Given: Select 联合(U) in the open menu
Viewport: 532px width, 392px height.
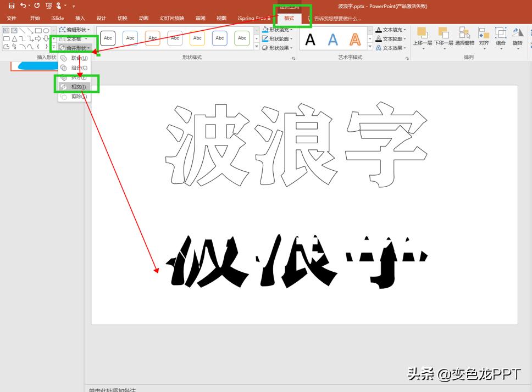Looking at the screenshot, I should click(x=79, y=59).
